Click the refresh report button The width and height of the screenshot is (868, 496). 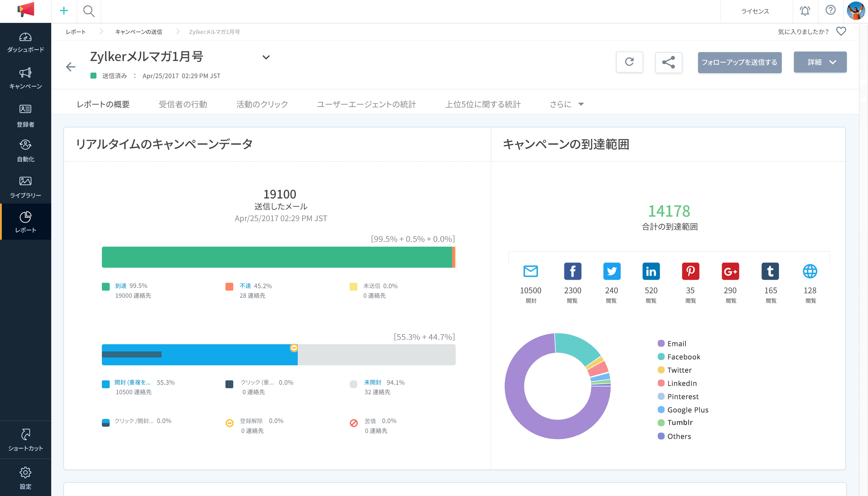(629, 62)
